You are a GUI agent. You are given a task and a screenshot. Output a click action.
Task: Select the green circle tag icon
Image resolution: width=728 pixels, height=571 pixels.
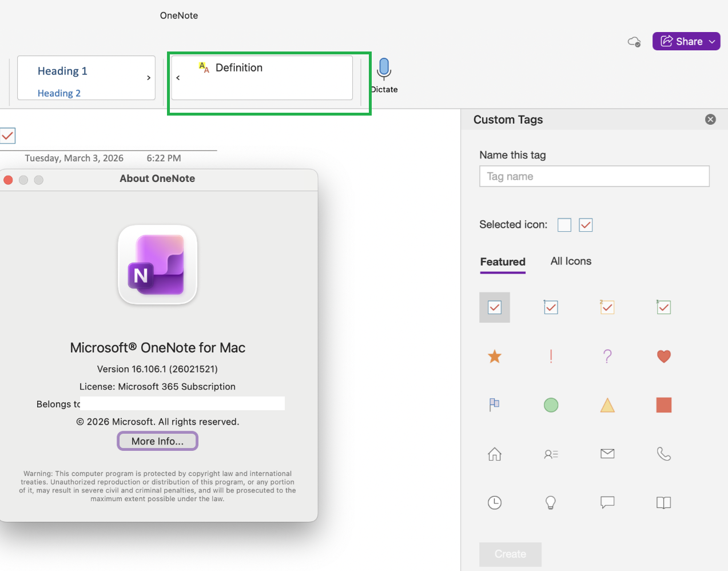(x=551, y=405)
